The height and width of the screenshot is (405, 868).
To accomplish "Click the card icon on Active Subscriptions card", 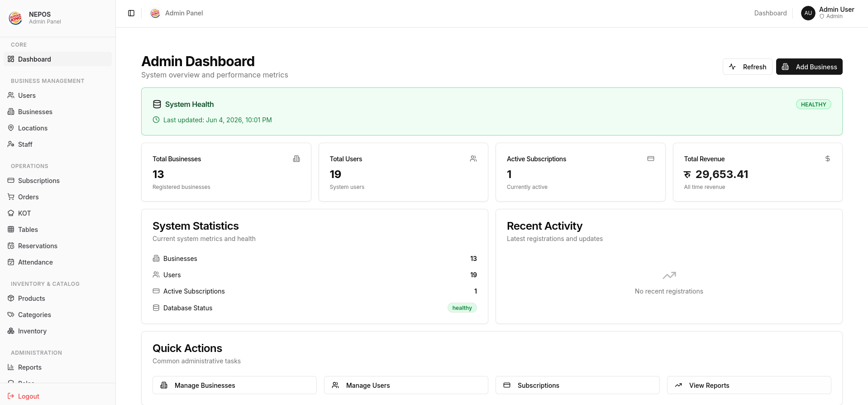I will tap(651, 159).
